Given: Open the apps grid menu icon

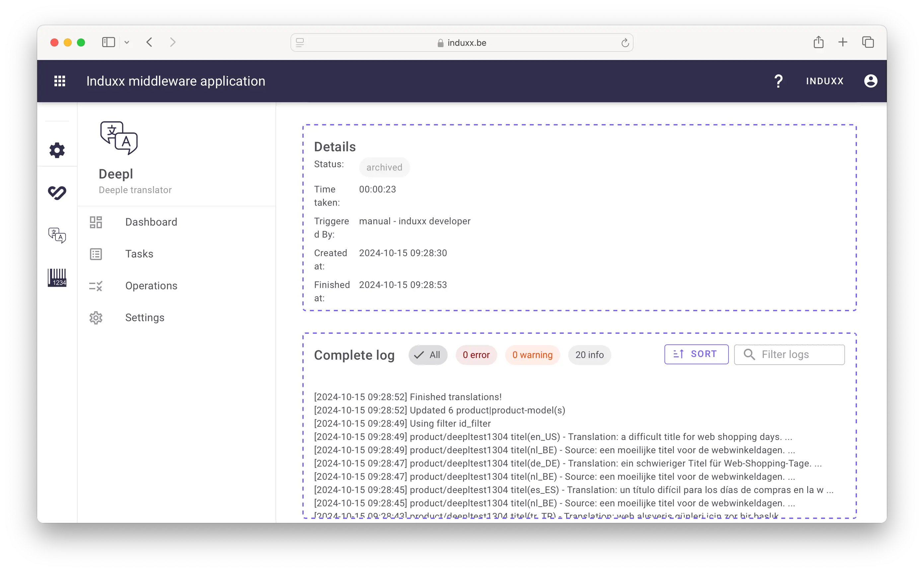Looking at the screenshot, I should [x=60, y=81].
